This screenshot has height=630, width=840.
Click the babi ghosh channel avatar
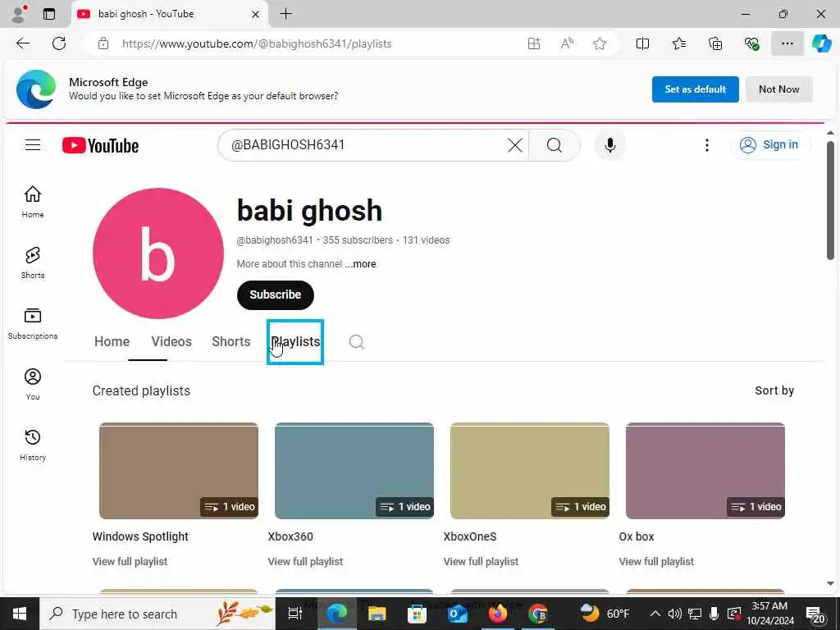pos(158,253)
